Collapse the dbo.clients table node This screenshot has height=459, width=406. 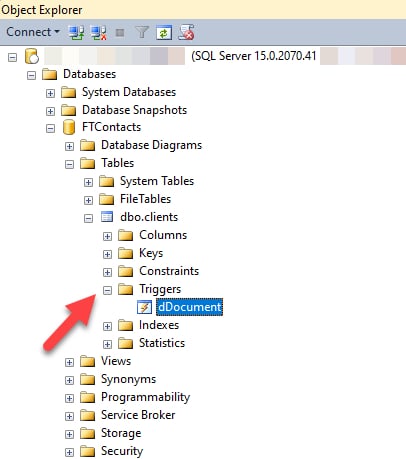[88, 218]
